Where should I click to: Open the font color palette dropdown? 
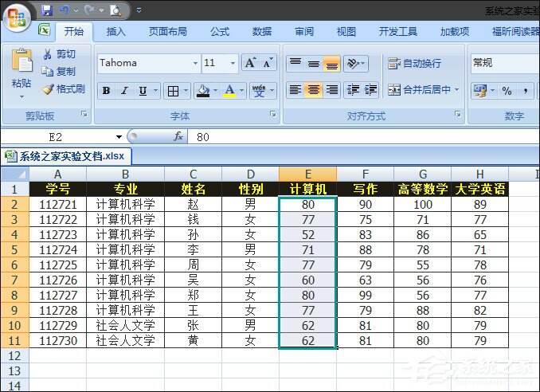242,91
